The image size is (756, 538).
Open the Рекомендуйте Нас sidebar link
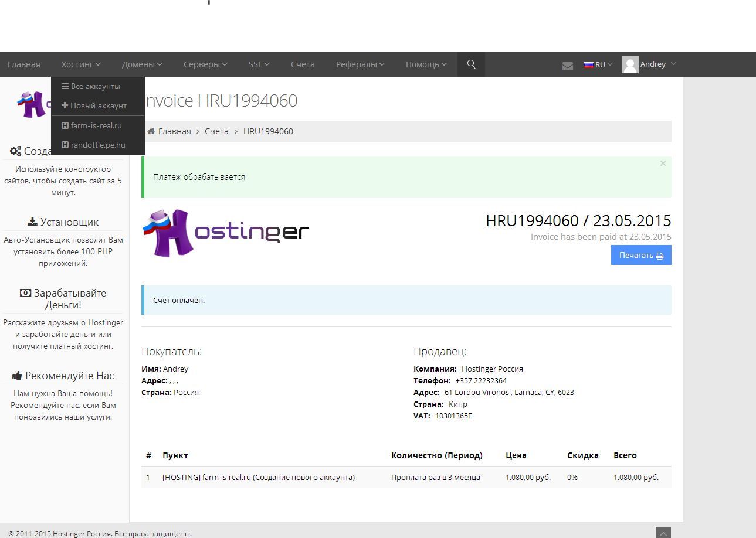click(69, 376)
